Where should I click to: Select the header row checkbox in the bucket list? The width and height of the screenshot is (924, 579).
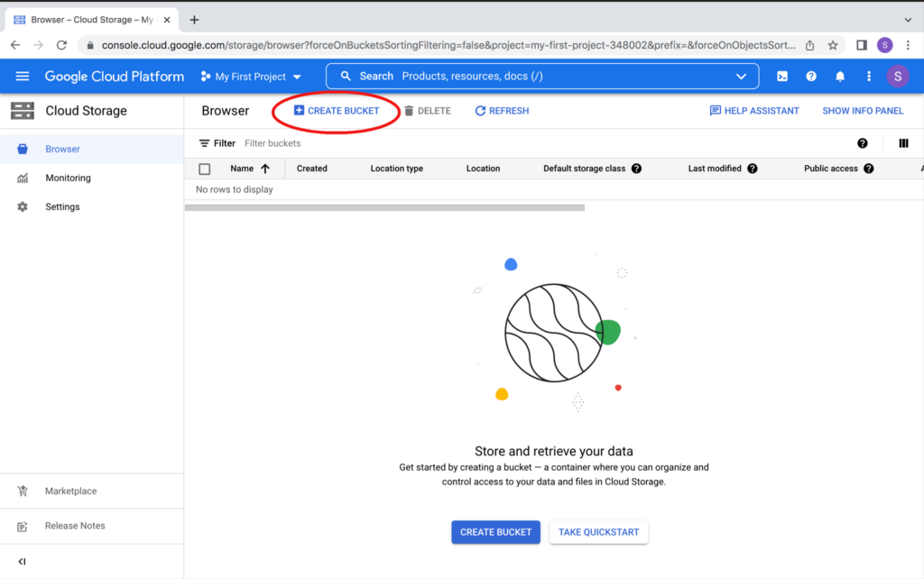click(x=203, y=169)
